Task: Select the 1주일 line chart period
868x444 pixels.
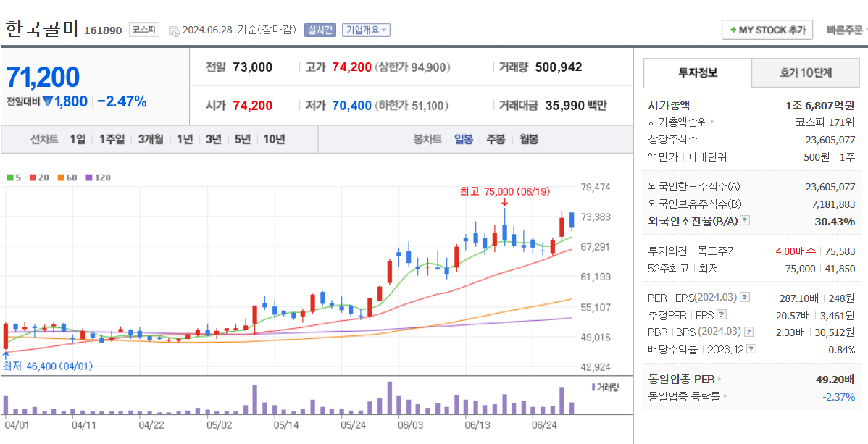Action: 112,140
